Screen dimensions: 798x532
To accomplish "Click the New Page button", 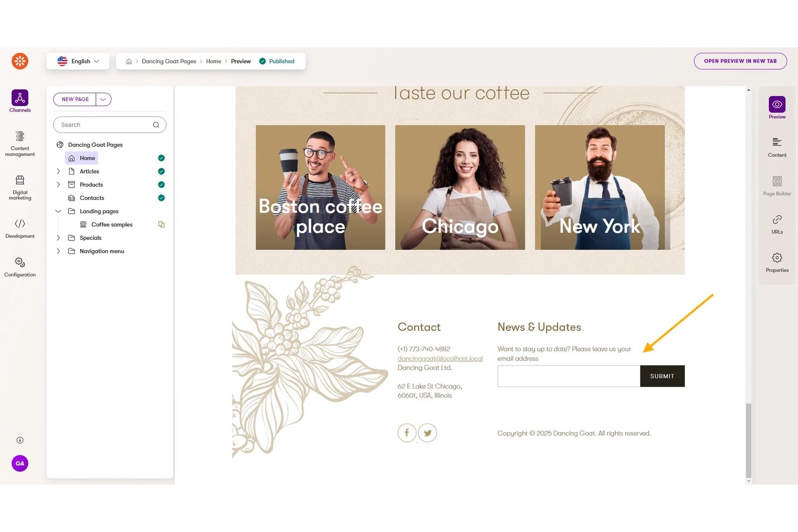I will (75, 100).
